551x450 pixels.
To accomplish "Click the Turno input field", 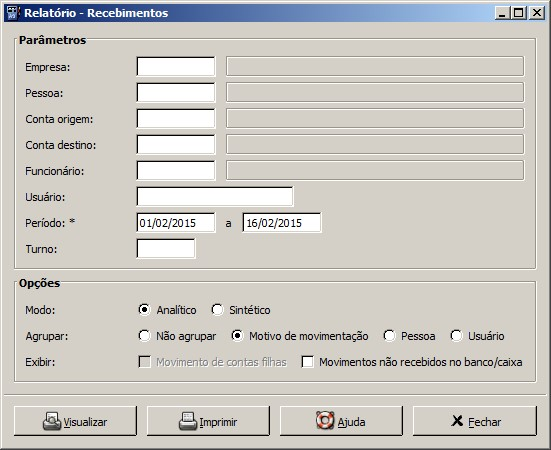I will point(166,249).
